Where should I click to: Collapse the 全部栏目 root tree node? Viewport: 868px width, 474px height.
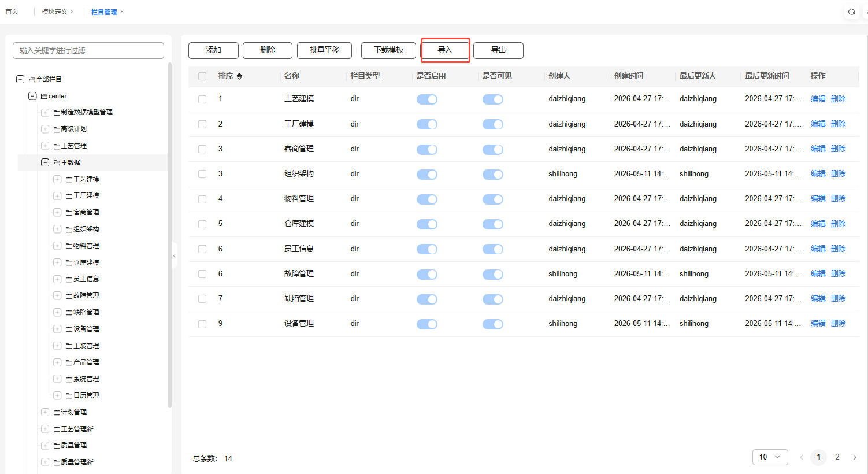click(20, 79)
